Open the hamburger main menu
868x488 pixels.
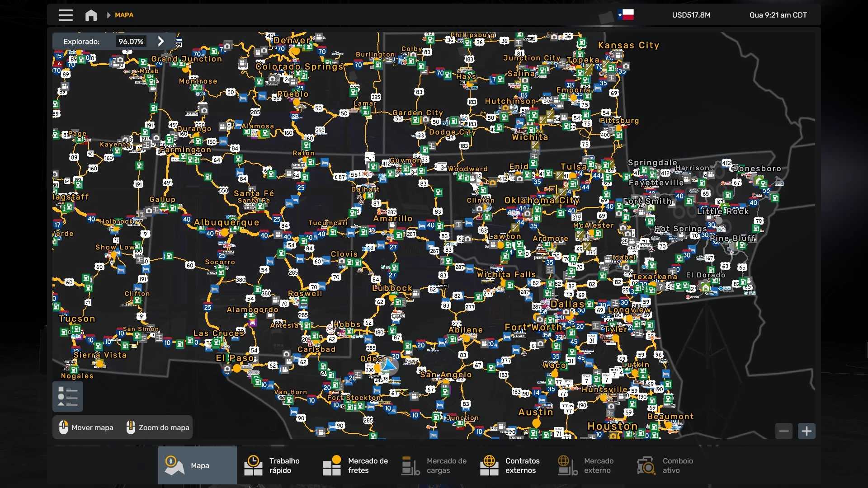click(x=66, y=15)
